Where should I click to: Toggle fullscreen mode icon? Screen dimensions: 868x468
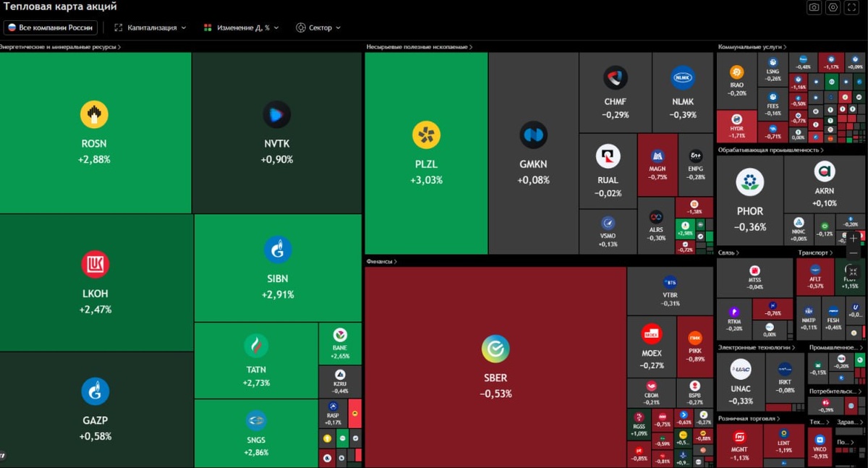pyautogui.click(x=852, y=7)
